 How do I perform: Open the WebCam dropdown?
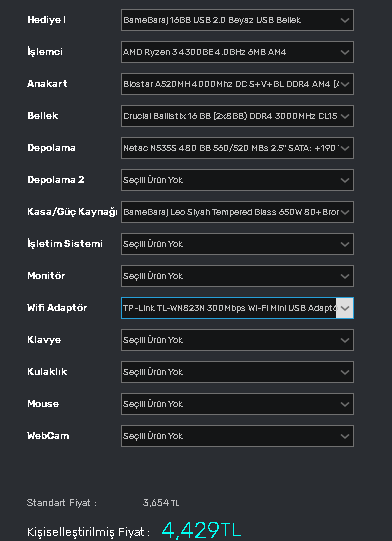point(237,436)
